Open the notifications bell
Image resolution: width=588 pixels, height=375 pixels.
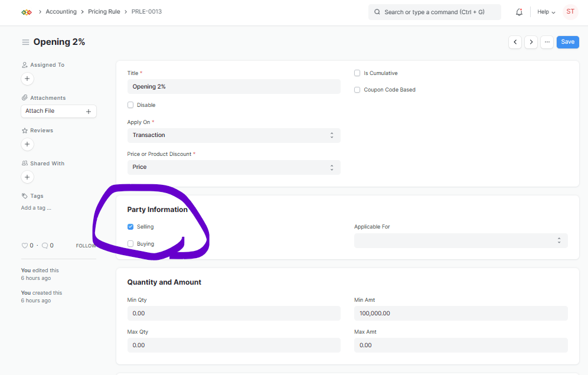coord(519,12)
